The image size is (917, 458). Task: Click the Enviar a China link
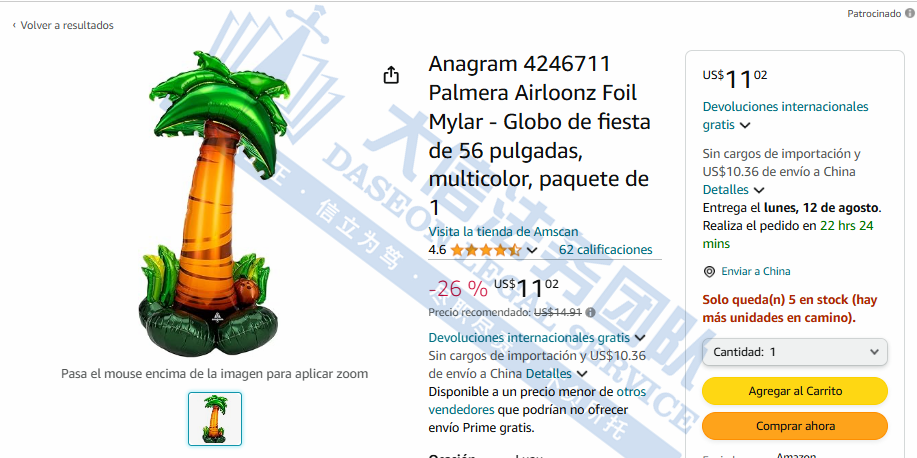pyautogui.click(x=756, y=271)
